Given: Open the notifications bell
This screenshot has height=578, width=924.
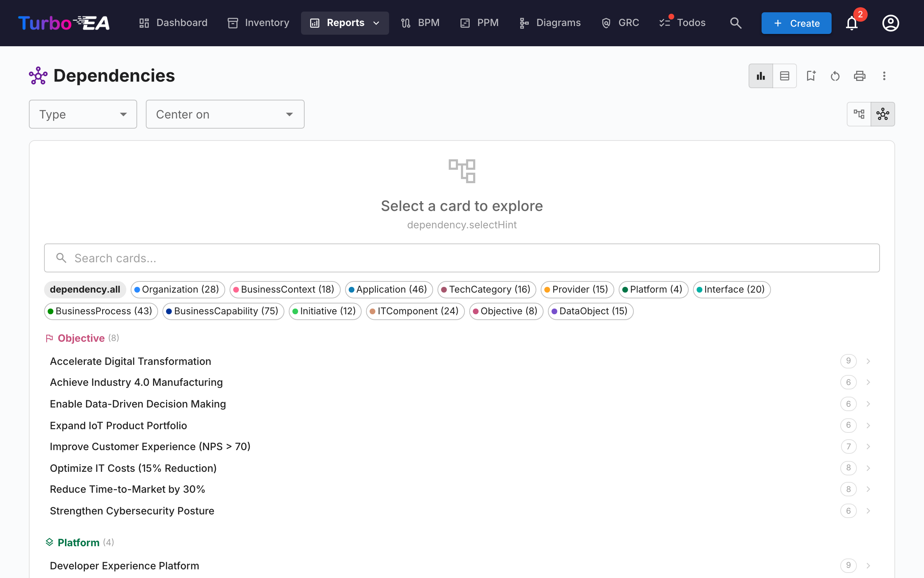Looking at the screenshot, I should tap(851, 23).
